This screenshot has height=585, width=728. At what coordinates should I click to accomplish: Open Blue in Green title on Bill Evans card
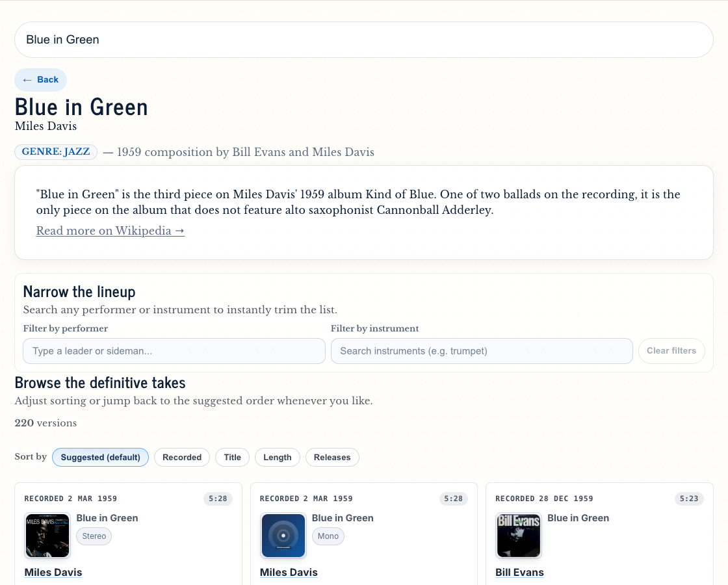coord(578,518)
